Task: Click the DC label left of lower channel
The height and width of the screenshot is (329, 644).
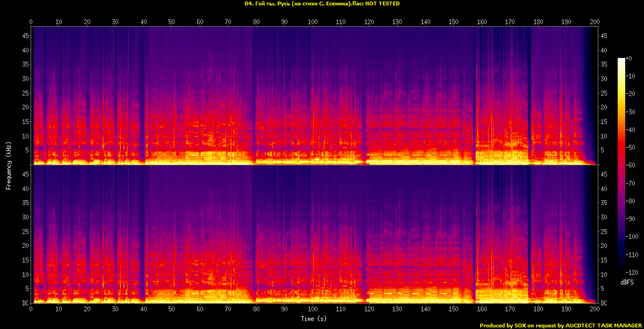Action: 24,303
